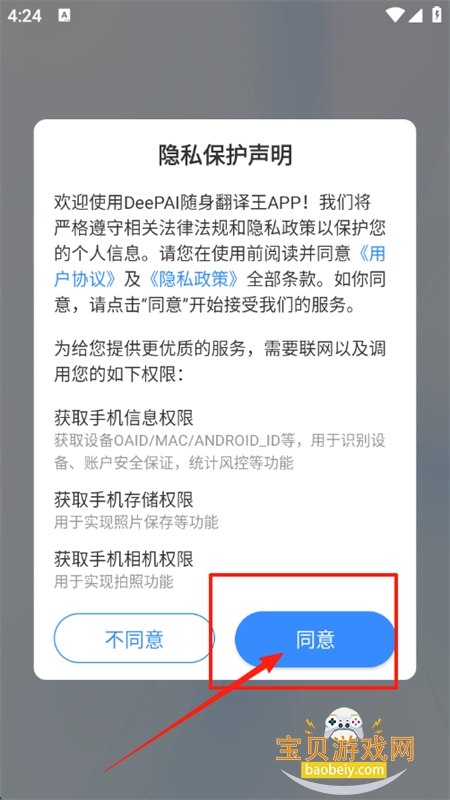Screen dimensions: 450x800
Task: Tap the keyboard indicator icon beside clock
Action: pos(64,15)
